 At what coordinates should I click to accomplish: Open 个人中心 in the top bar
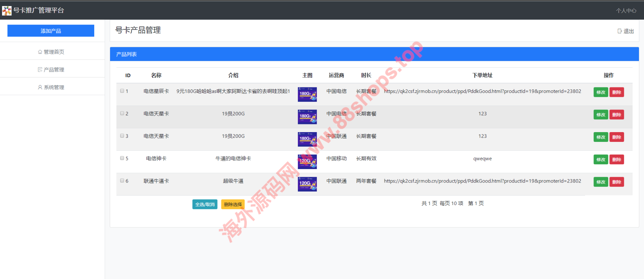626,11
